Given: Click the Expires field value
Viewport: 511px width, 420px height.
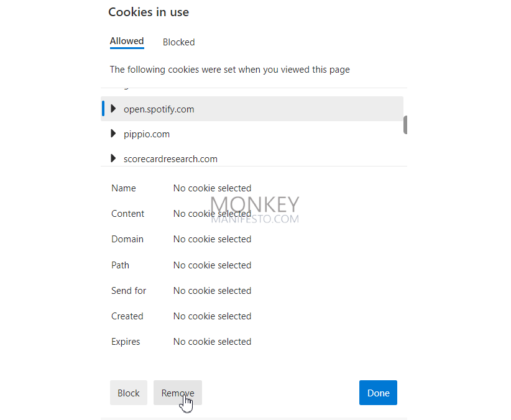Looking at the screenshot, I should click(x=212, y=342).
